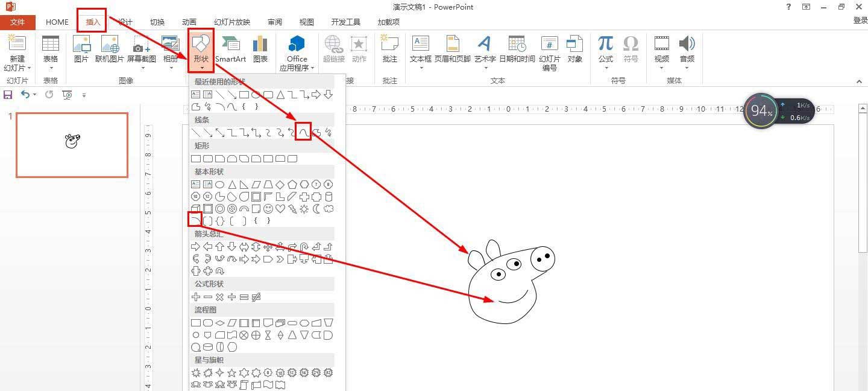Screen dimensions: 868x391
Task: Start slideshow from quick access toolbar
Action: [67, 95]
